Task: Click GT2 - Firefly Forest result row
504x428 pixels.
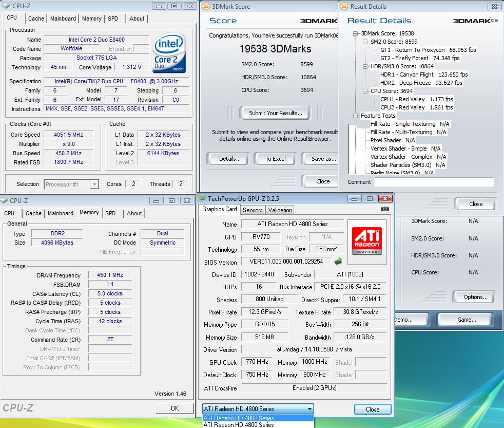Action: pos(420,58)
